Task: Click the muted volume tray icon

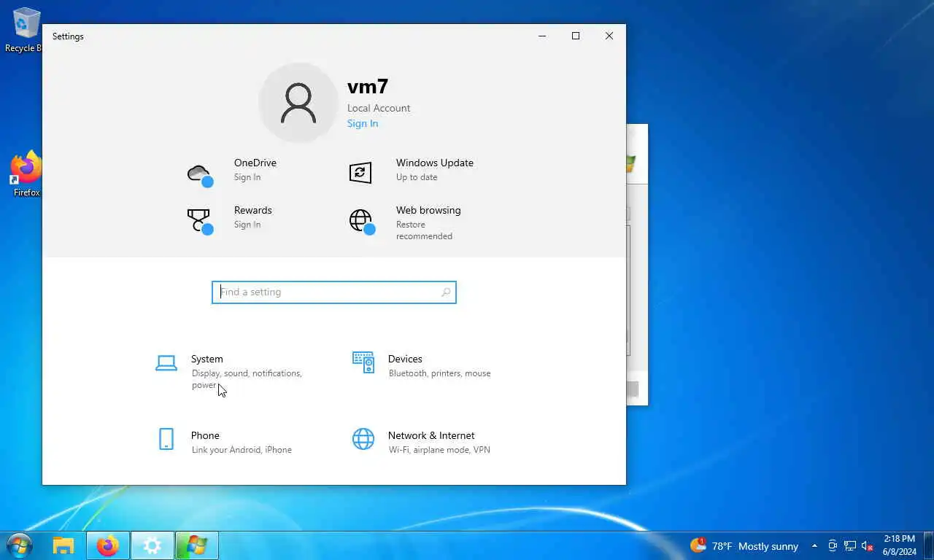Action: coord(868,546)
